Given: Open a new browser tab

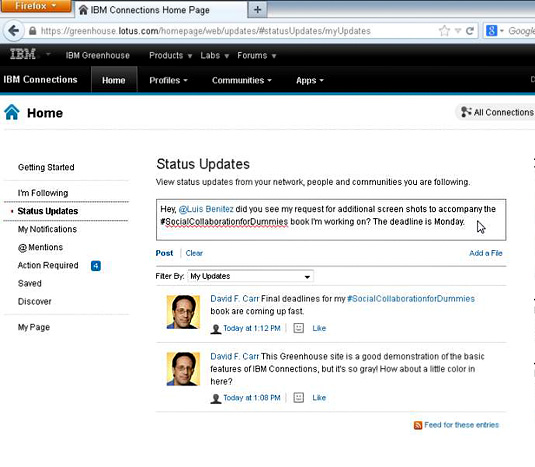Looking at the screenshot, I should click(x=258, y=10).
